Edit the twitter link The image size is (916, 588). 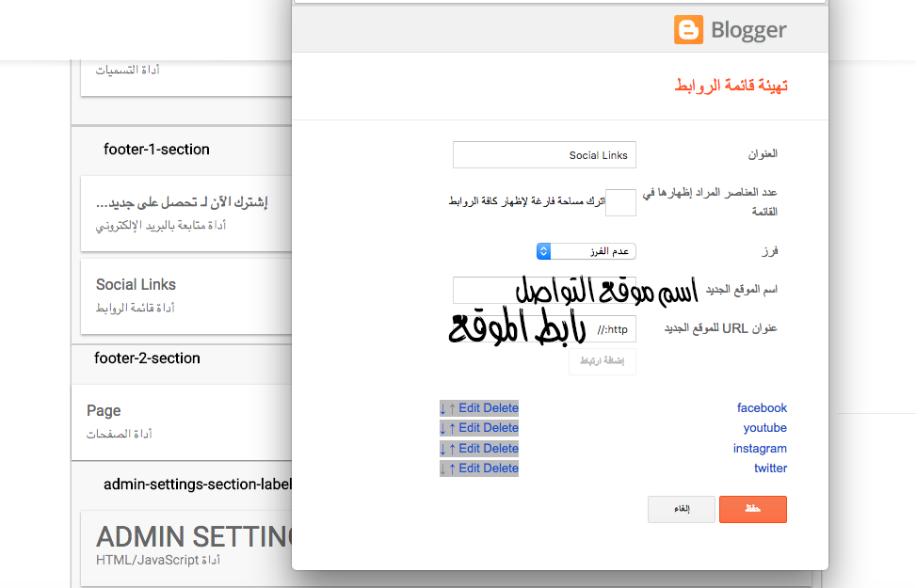[x=469, y=468]
